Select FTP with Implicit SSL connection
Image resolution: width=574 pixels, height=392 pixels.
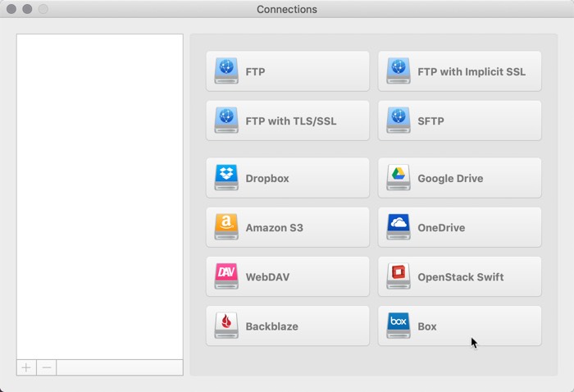tap(459, 71)
